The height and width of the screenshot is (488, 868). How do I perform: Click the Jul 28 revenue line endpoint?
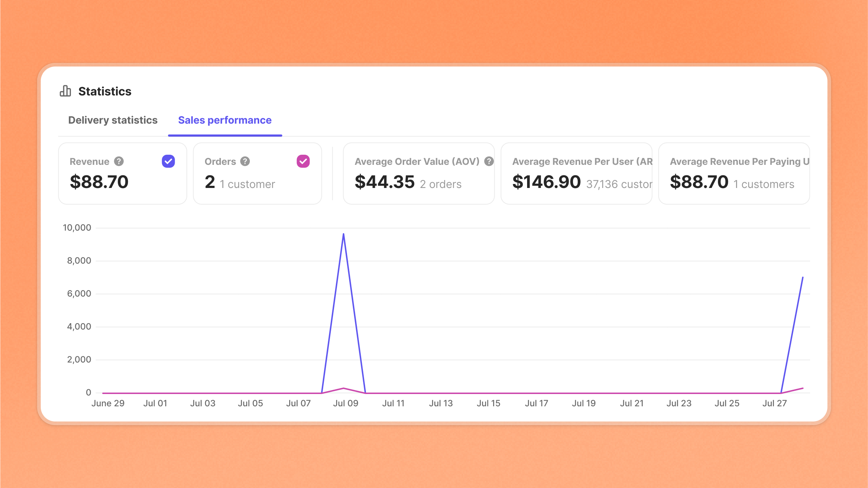coord(803,278)
